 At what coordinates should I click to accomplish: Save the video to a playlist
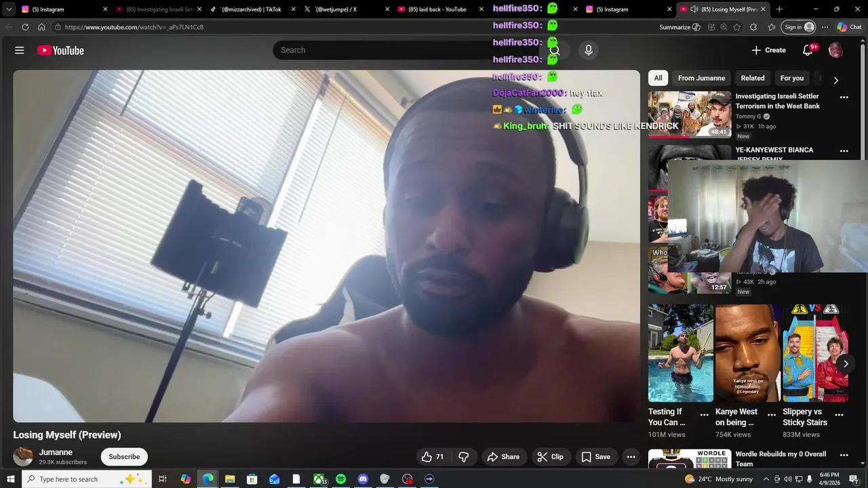[595, 457]
